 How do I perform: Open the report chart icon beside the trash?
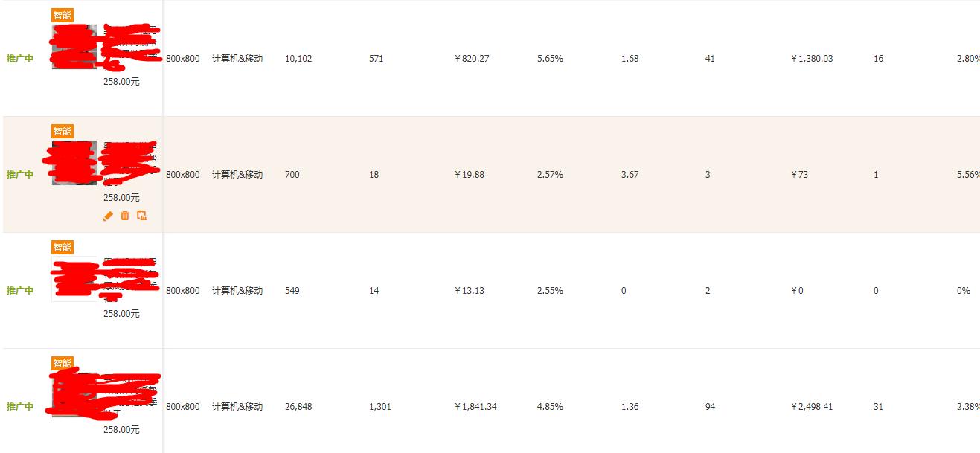(142, 216)
